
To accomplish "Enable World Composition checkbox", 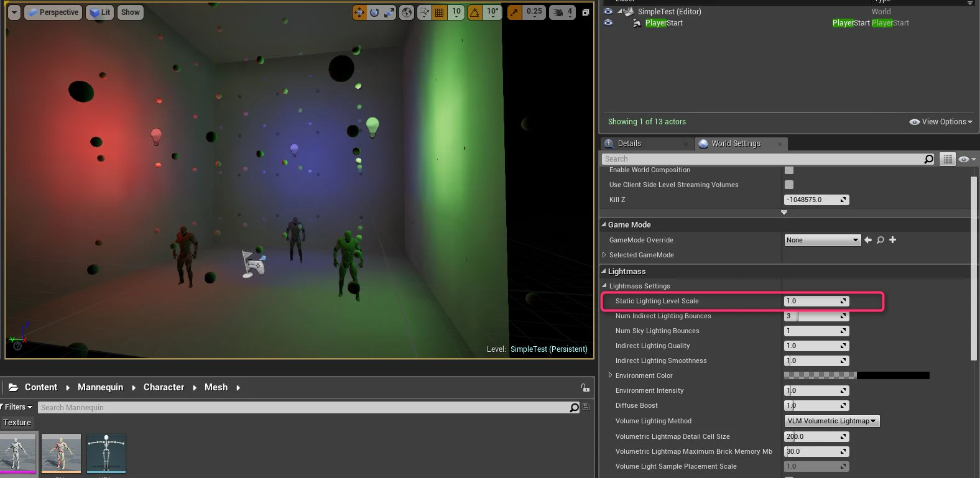I will coord(789,170).
